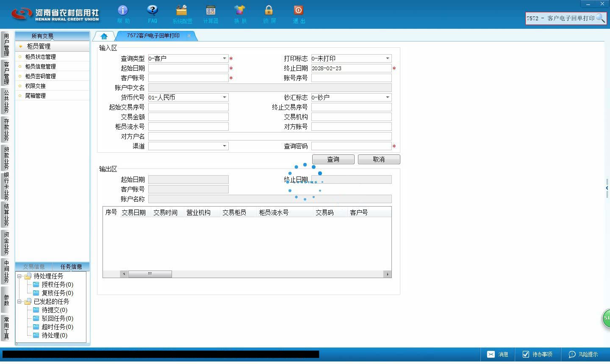Click the search magnifier icon
The width and height of the screenshot is (610, 364).
point(600,18)
